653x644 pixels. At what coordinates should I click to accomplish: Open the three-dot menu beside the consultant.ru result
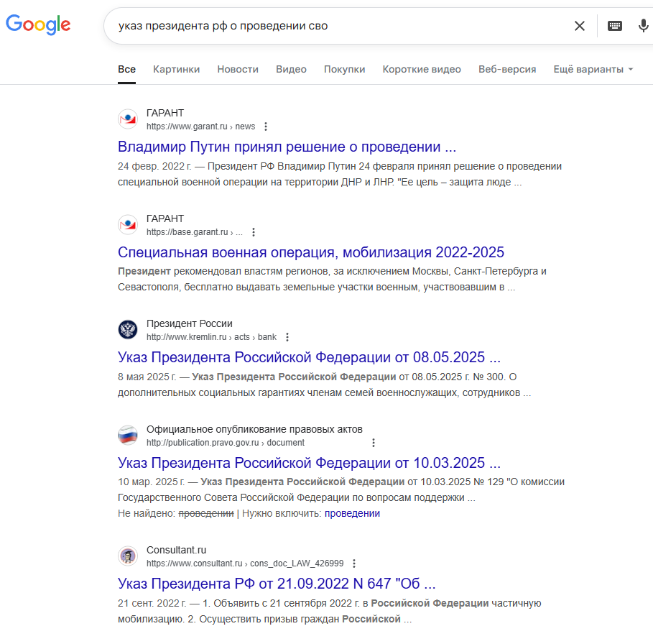tap(354, 563)
